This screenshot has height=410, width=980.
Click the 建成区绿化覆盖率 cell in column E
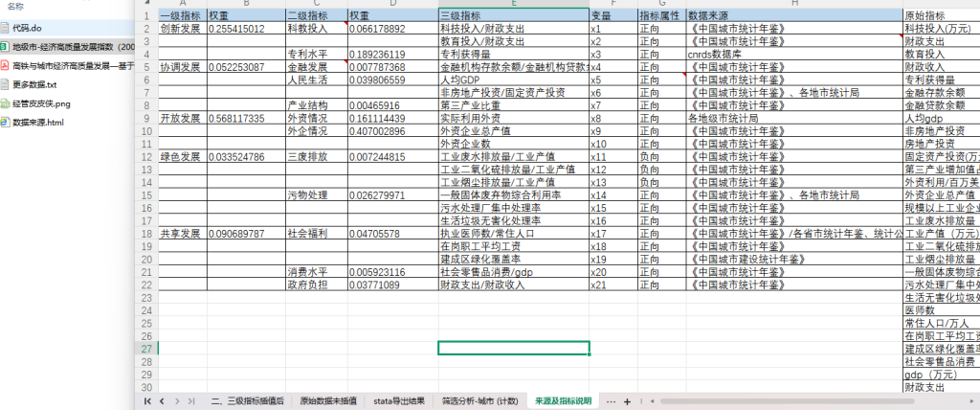514,260
